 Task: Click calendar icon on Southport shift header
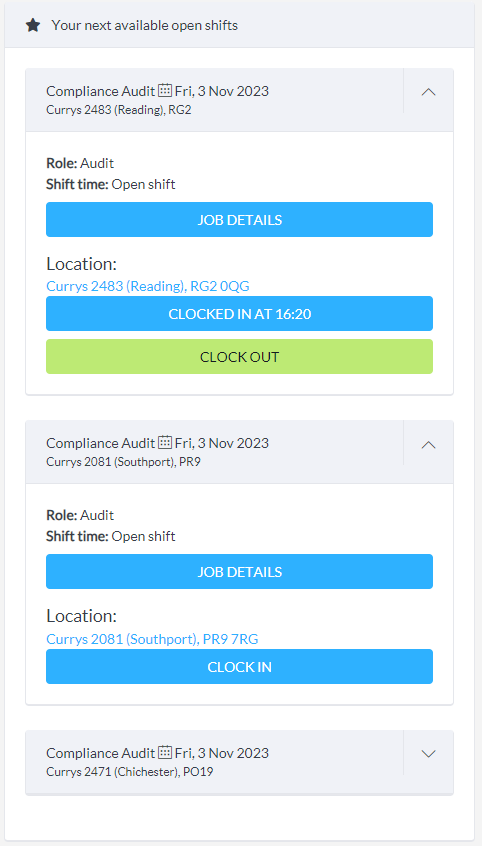[x=165, y=442]
